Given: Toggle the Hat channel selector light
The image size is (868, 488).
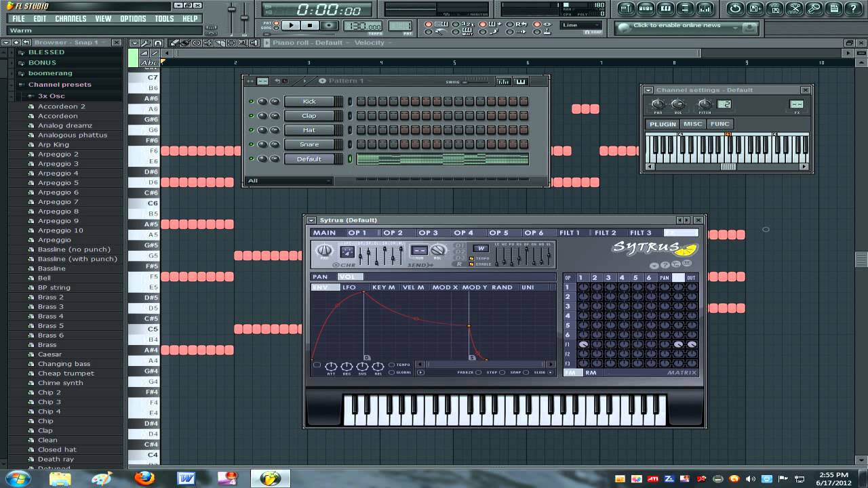Looking at the screenshot, I should click(350, 130).
